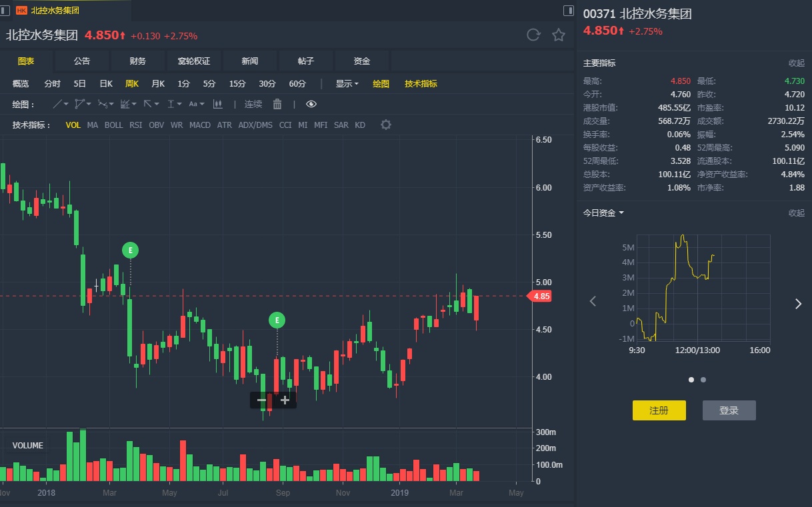This screenshot has width=812, height=507.
Task: Add stock to favorites with star icon
Action: 559,35
